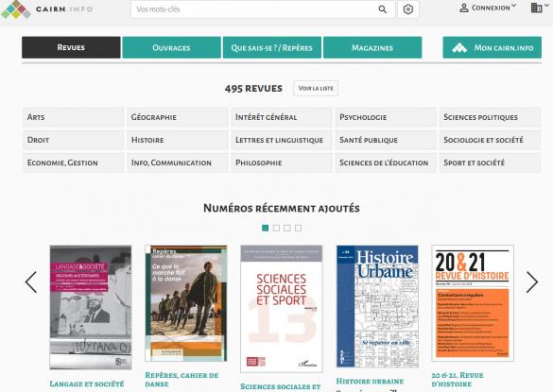Open the Arts discipline
The height and width of the screenshot is (392, 553).
coord(73,117)
